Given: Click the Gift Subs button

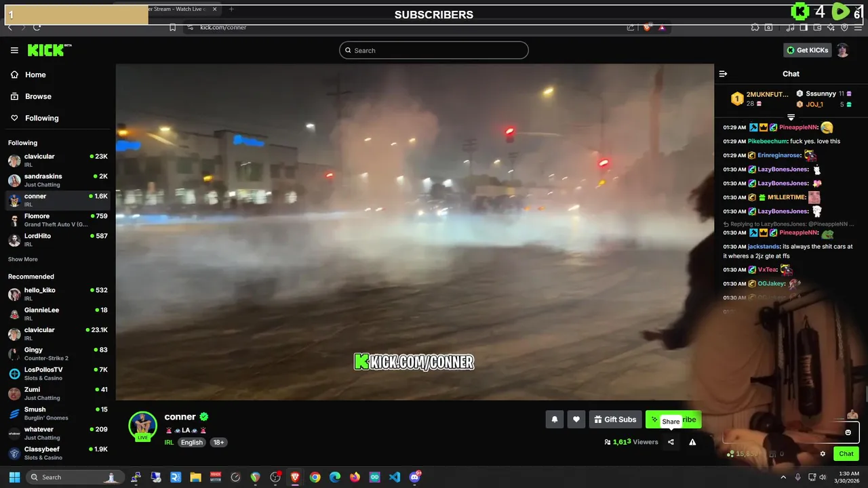Looking at the screenshot, I should (x=615, y=420).
